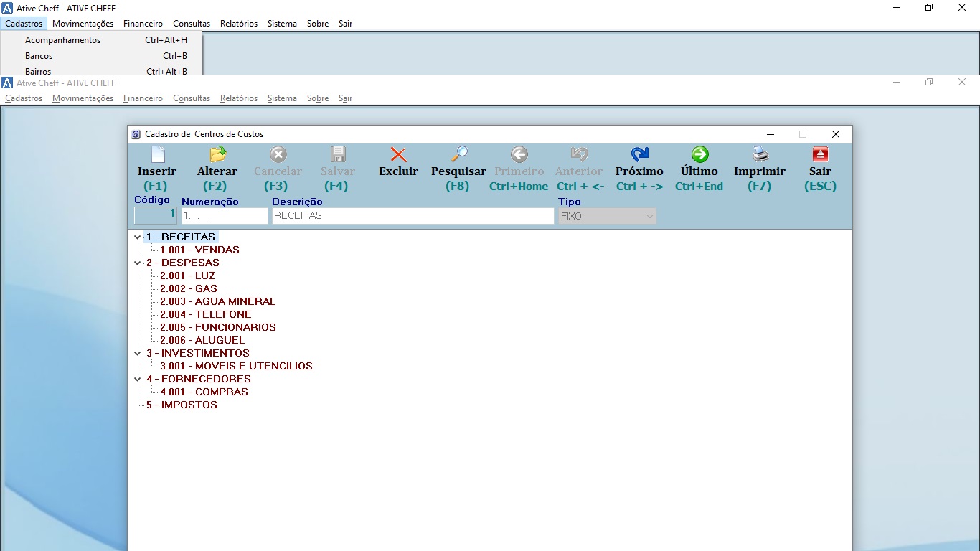980x551 pixels.
Task: Select the 5 - IMPOSTOS tree row
Action: 182,405
